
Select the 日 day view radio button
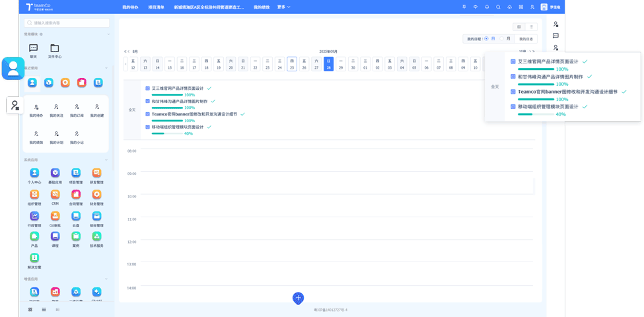pyautogui.click(x=487, y=39)
